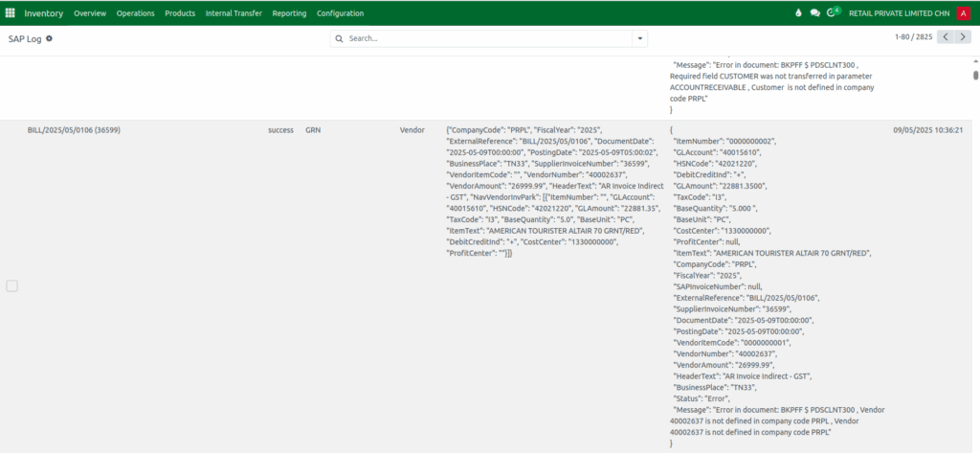Open the Products menu

pyautogui.click(x=180, y=13)
